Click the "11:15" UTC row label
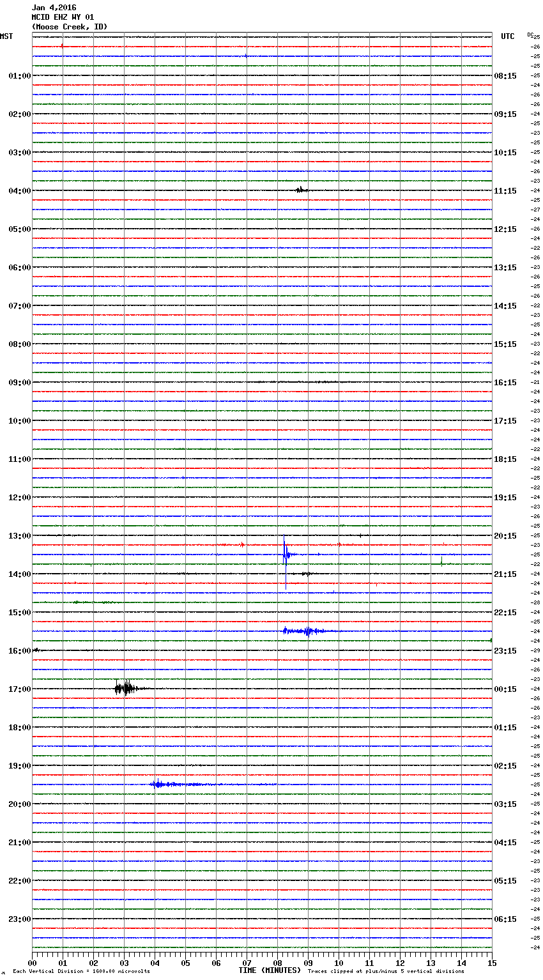The image size is (543, 980). point(505,191)
